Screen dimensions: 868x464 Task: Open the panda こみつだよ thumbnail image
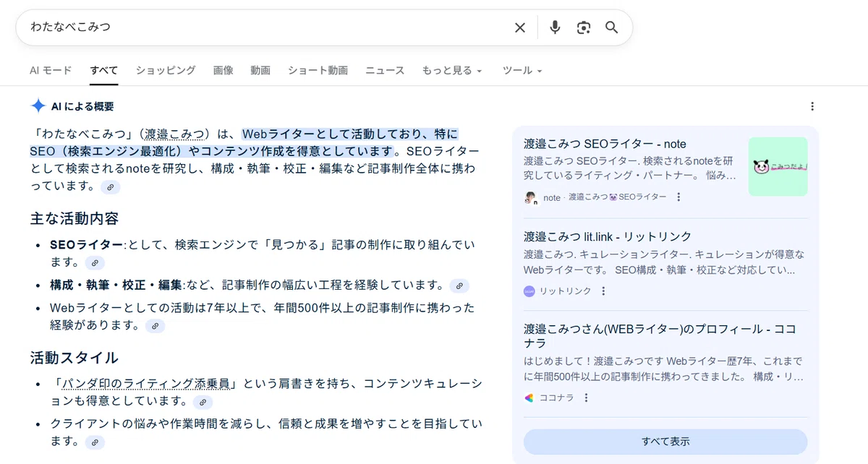[x=778, y=166]
